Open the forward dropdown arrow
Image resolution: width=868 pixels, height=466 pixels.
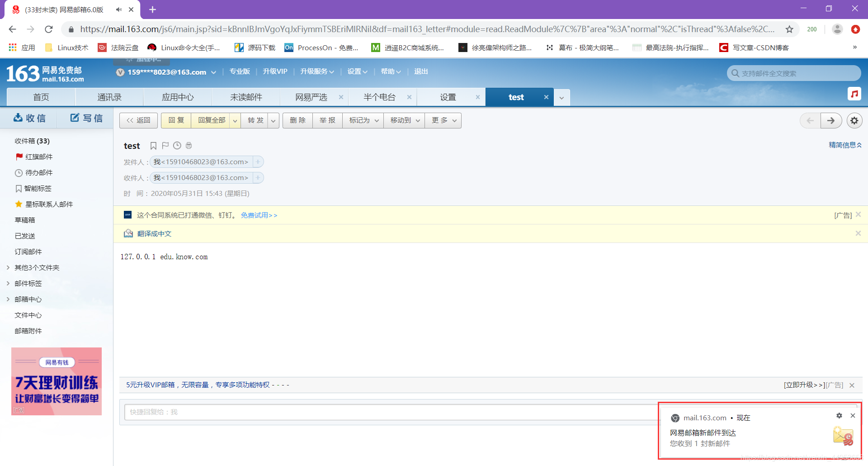coord(273,121)
